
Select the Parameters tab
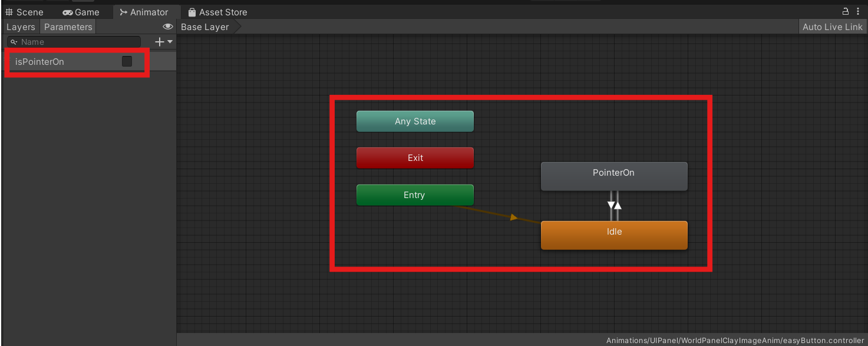pos(68,27)
